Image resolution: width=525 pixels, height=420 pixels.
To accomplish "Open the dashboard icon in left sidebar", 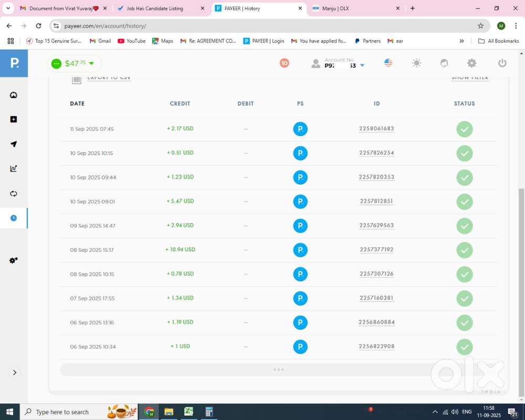I will 14,95.
